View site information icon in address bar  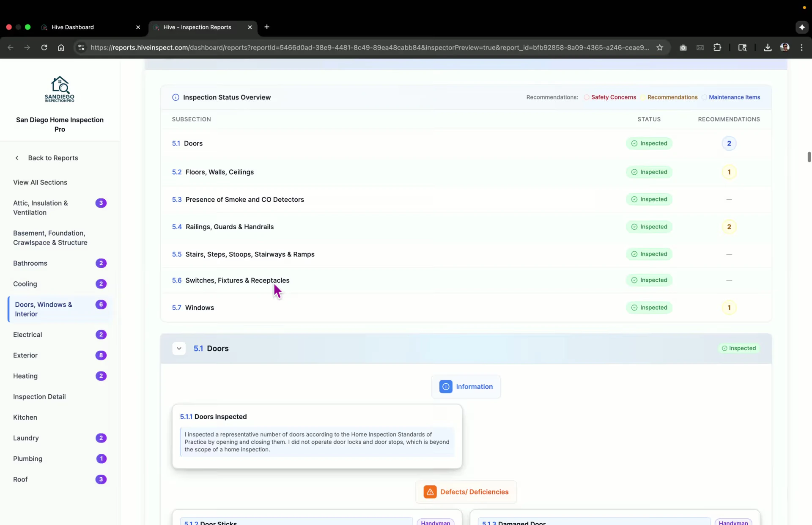coord(81,47)
